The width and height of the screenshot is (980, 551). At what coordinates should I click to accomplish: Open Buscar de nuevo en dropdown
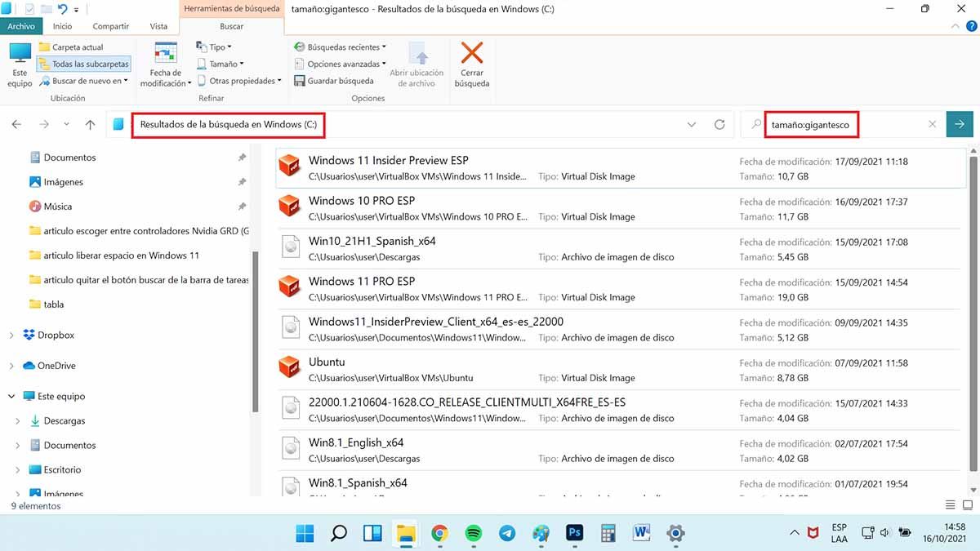click(x=83, y=81)
